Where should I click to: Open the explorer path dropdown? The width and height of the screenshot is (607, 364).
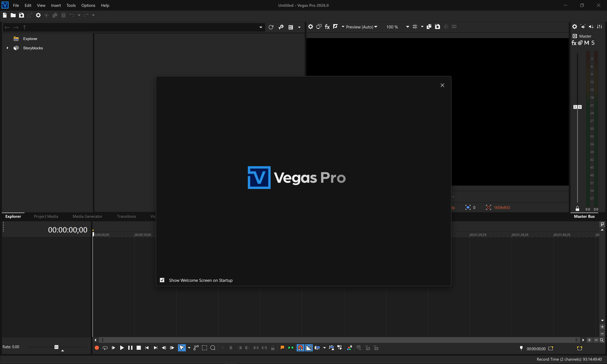click(x=261, y=27)
